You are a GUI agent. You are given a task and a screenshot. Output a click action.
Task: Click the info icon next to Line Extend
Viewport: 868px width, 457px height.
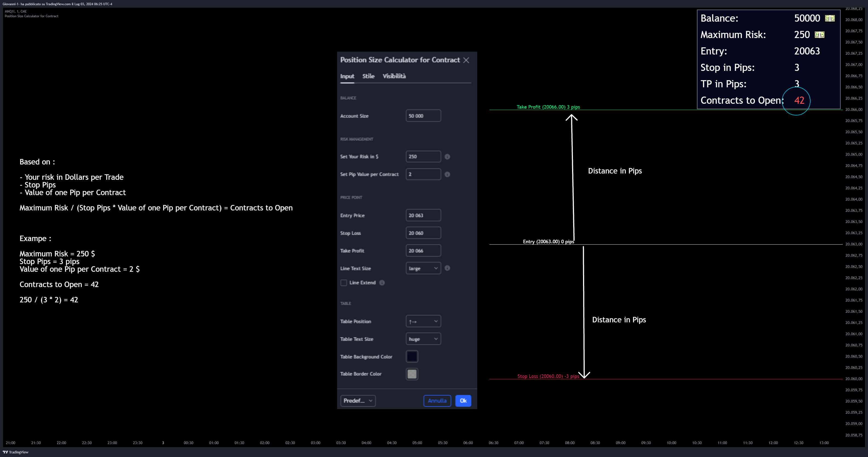click(x=382, y=283)
